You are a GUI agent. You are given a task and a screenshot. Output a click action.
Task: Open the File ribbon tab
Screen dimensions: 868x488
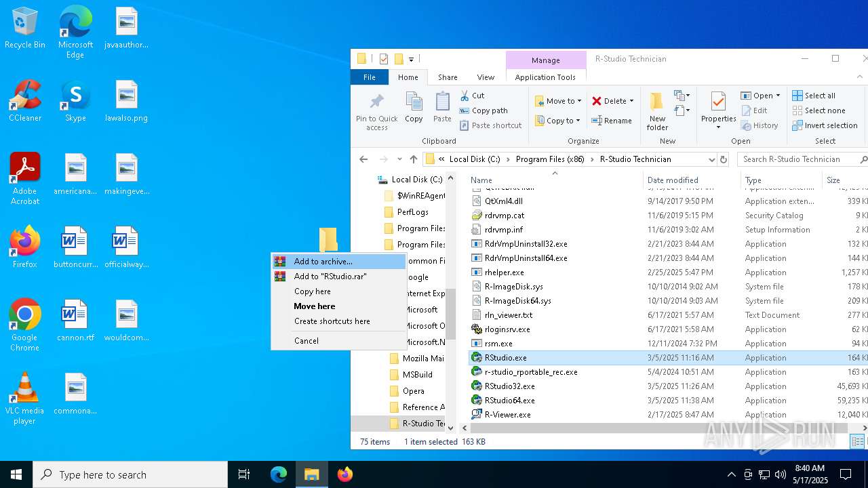(x=370, y=77)
